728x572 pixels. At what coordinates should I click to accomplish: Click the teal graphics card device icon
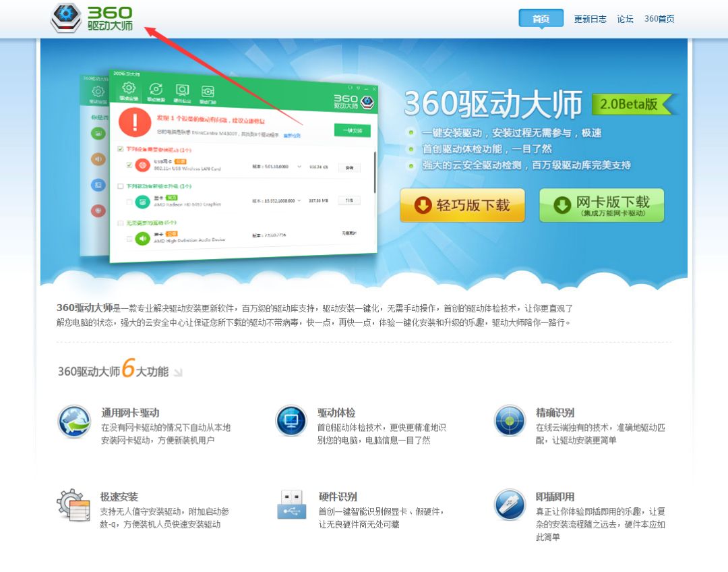pyautogui.click(x=142, y=202)
